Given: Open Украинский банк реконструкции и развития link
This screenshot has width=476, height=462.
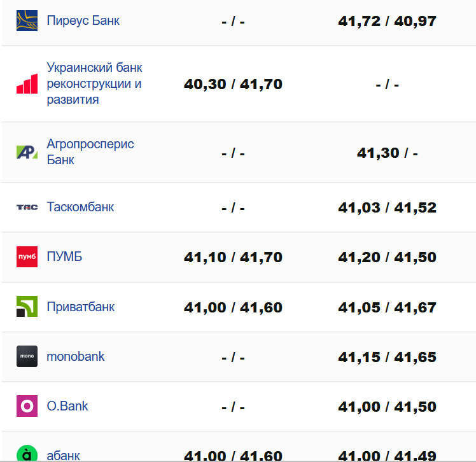Looking at the screenshot, I should pyautogui.click(x=94, y=83).
